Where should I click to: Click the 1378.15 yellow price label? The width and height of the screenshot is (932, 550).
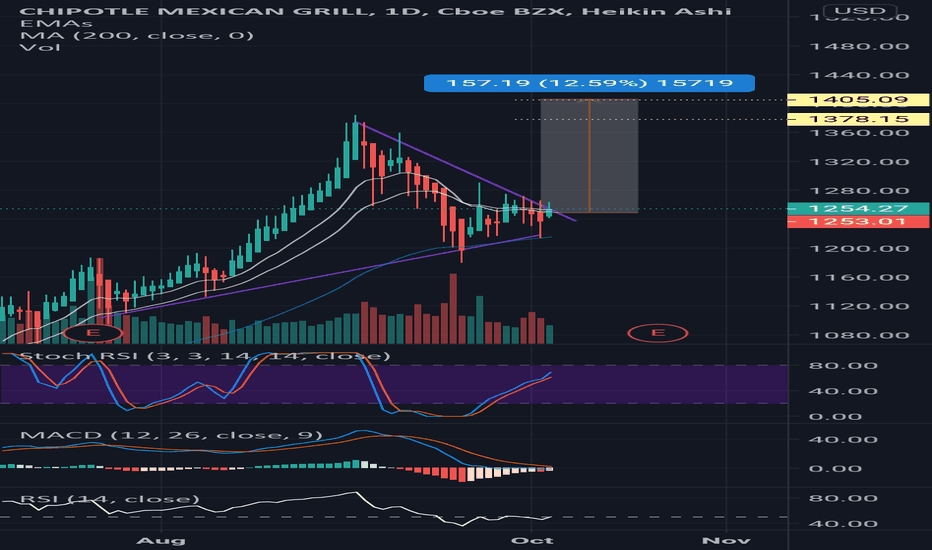coord(858,119)
